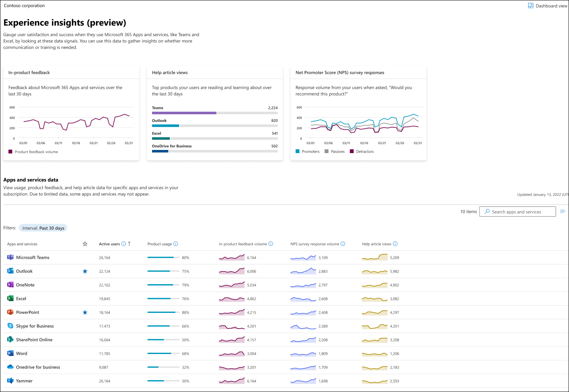Select the Onedrive for business row name

[x=38, y=367]
